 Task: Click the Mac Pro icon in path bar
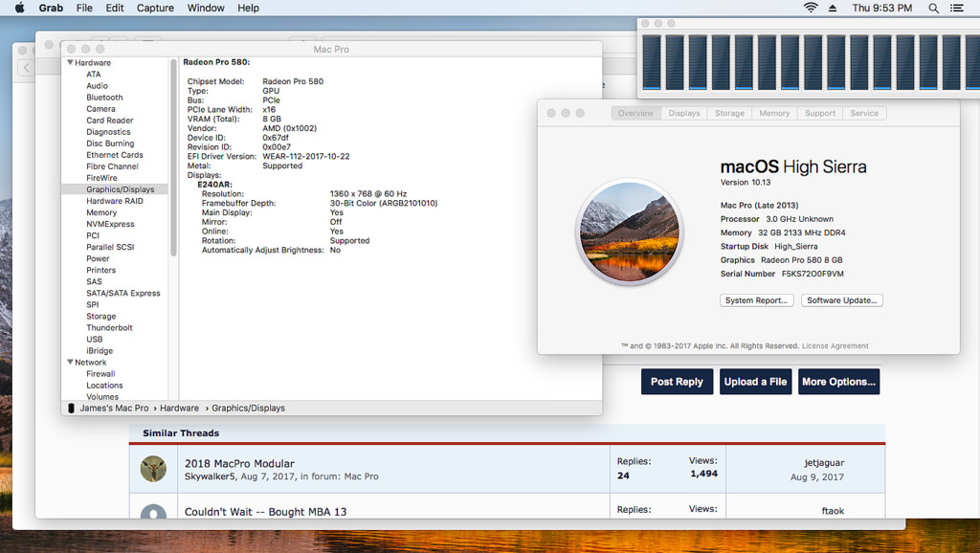click(x=71, y=408)
